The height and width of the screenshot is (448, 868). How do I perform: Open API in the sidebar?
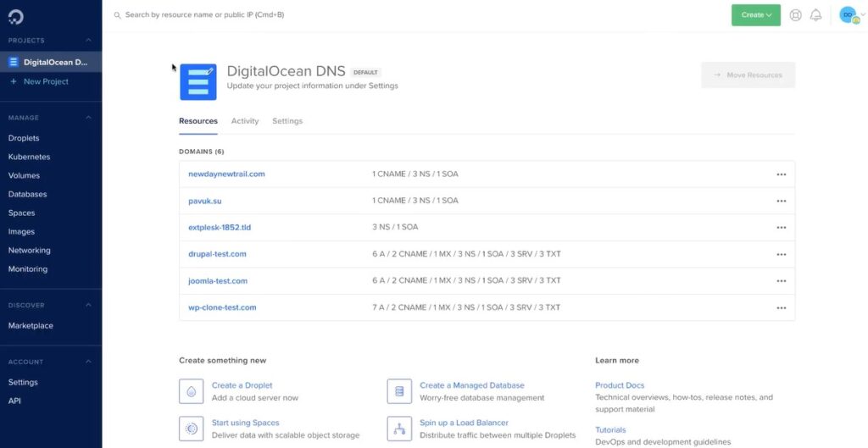[14, 401]
